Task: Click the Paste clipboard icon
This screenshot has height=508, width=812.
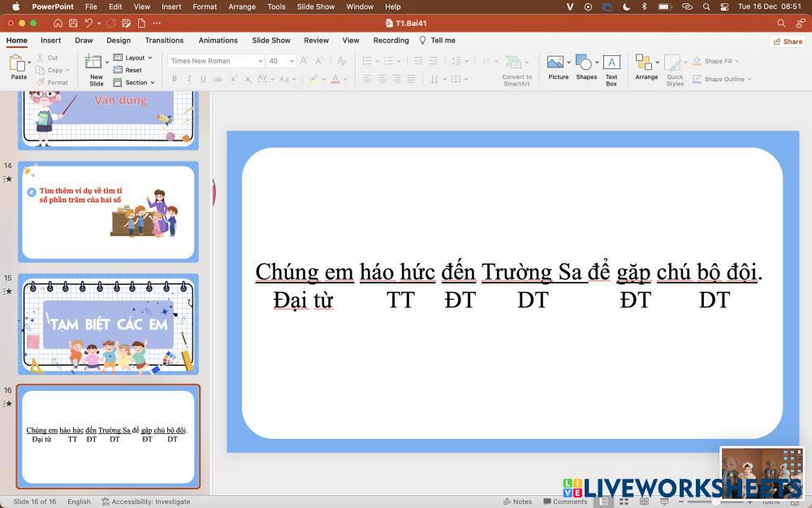Action: tap(18, 63)
